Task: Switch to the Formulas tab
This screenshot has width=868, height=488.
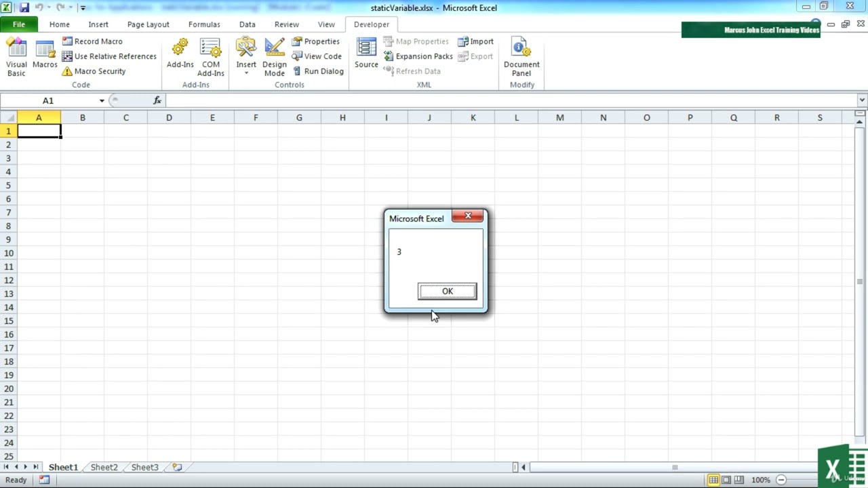Action: pyautogui.click(x=204, y=24)
